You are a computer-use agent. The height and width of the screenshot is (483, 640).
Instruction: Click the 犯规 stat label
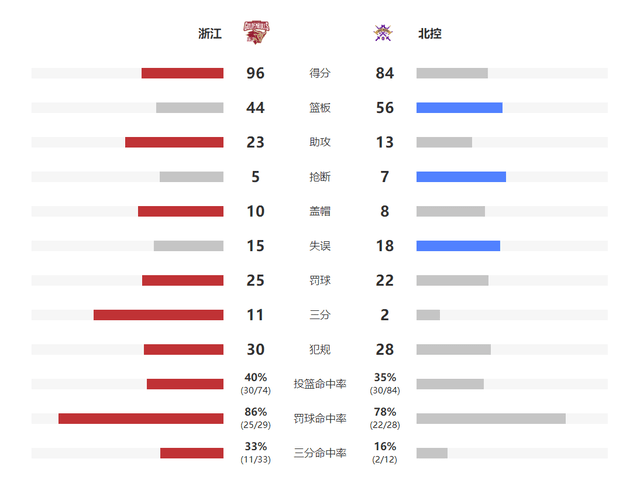coord(320,349)
